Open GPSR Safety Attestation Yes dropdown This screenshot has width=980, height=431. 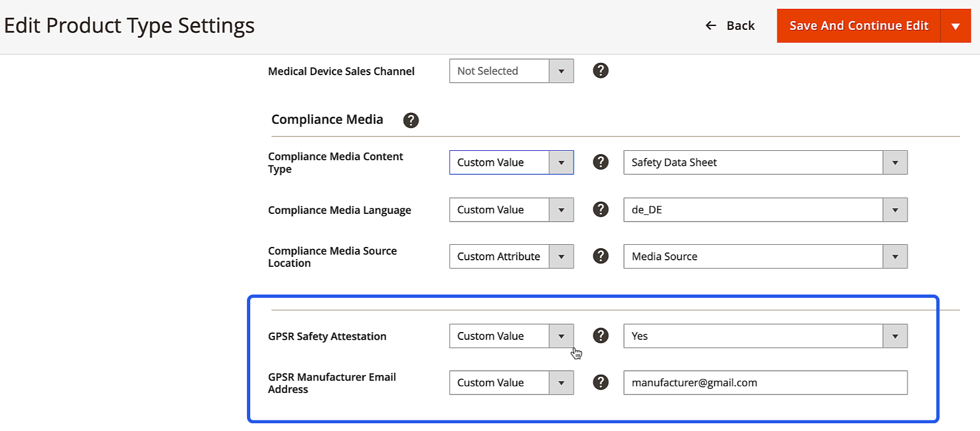tap(765, 336)
